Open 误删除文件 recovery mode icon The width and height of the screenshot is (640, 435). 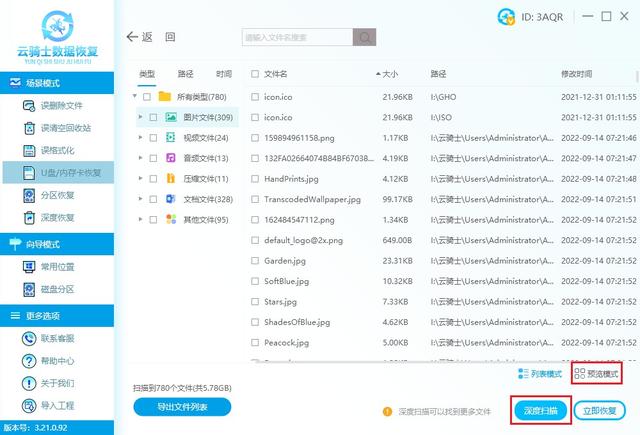coord(29,106)
